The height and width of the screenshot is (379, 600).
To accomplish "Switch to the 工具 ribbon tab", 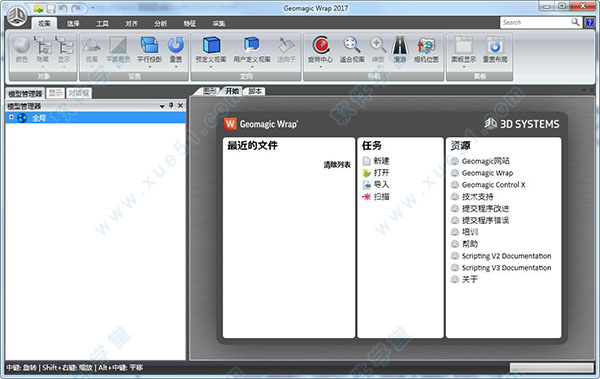I will [x=102, y=24].
